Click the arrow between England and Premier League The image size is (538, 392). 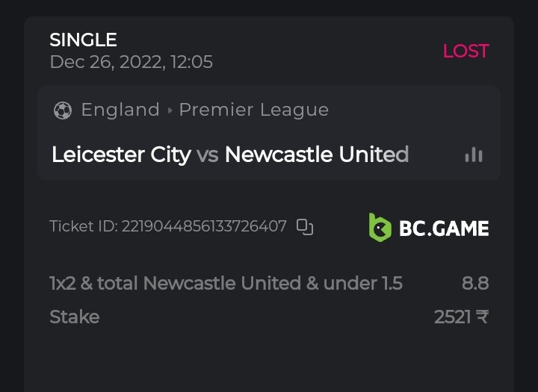coord(170,111)
